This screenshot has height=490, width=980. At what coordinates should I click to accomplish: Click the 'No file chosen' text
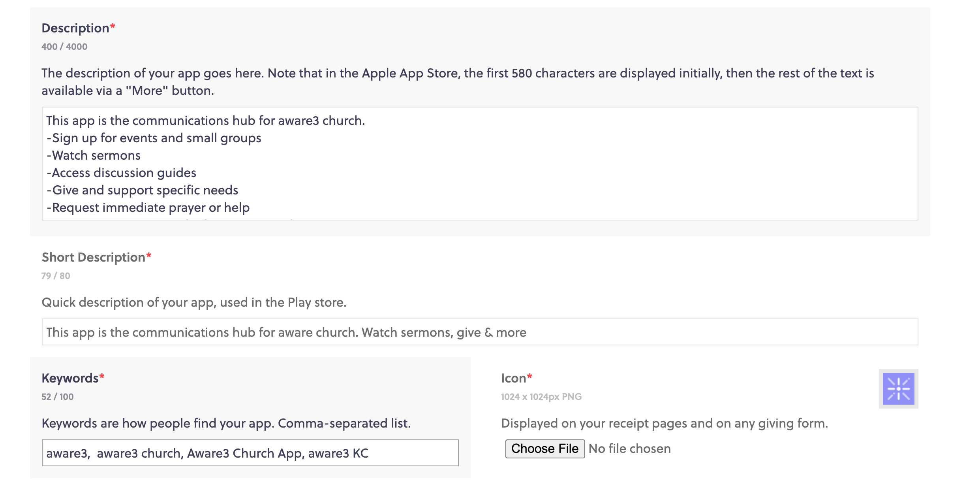point(629,449)
